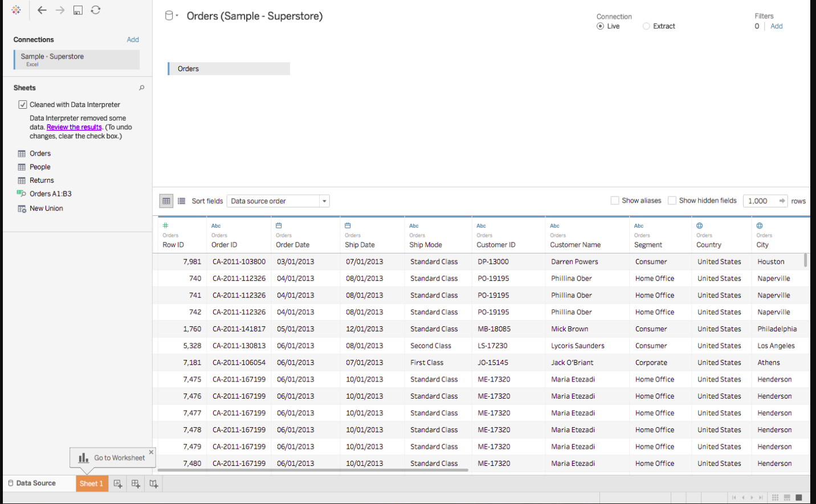The image size is (816, 504).
Task: Click the Customer Name Abc type icon
Action: [554, 226]
